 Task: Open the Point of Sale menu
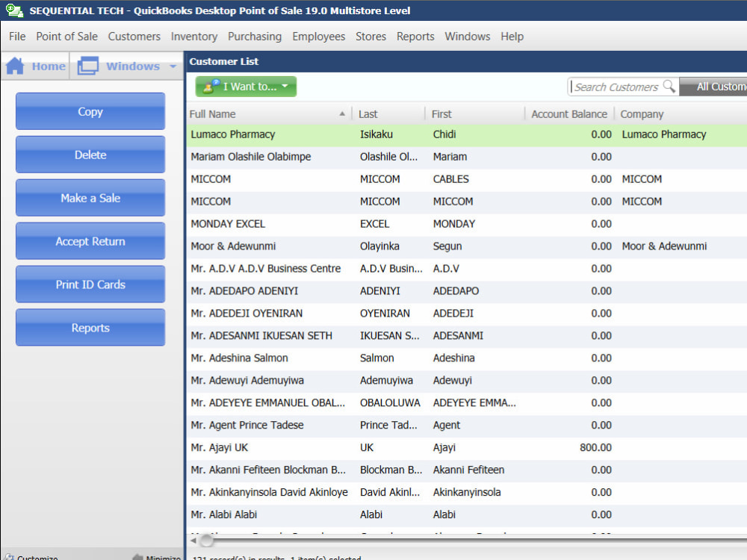coord(66,36)
